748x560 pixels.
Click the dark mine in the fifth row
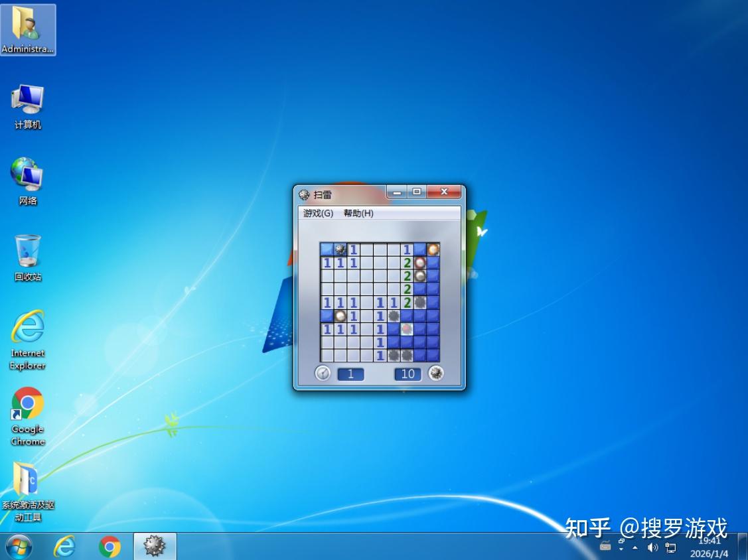tap(419, 302)
